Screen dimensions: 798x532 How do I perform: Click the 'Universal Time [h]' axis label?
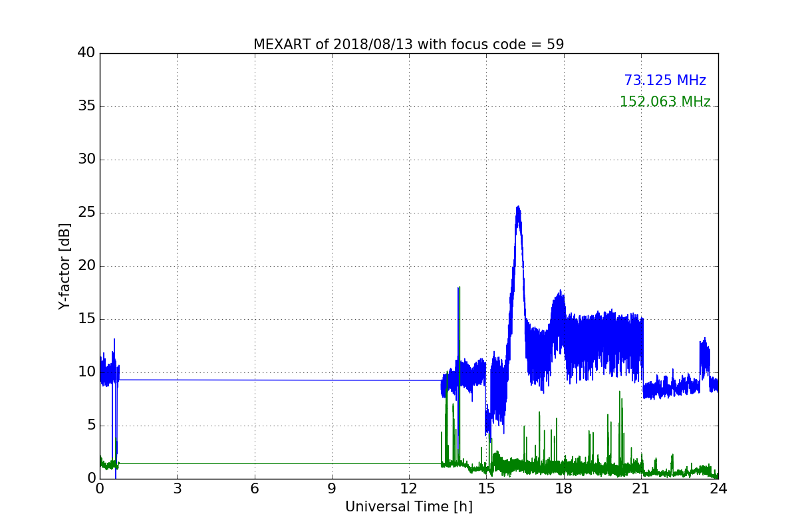pos(409,507)
